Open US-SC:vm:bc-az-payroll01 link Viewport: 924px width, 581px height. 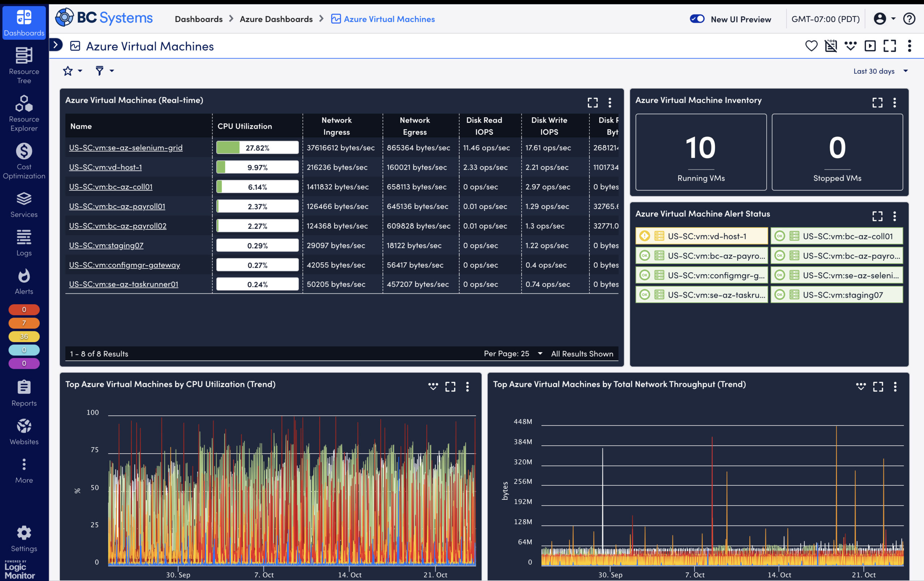click(117, 206)
